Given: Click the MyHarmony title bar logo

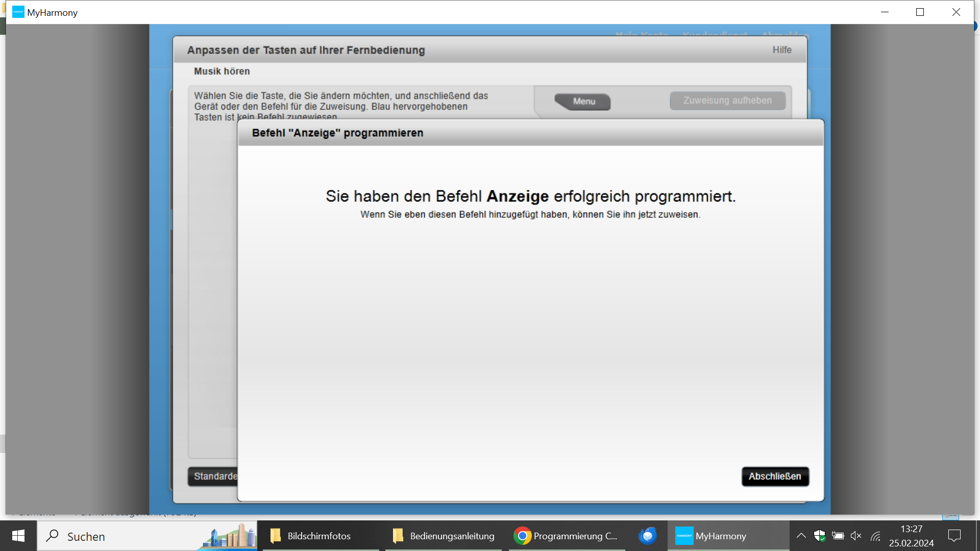Looking at the screenshot, I should pyautogui.click(x=18, y=12).
